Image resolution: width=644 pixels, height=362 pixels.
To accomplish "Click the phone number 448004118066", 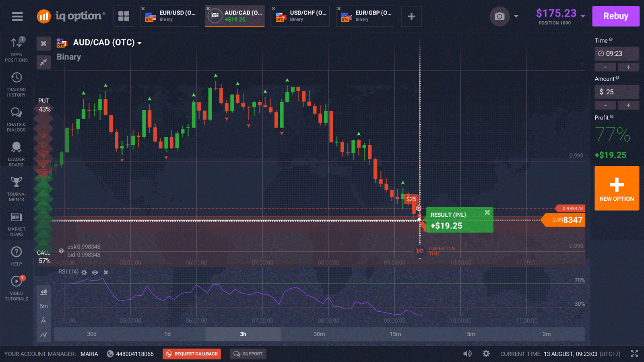I will coord(135,354).
